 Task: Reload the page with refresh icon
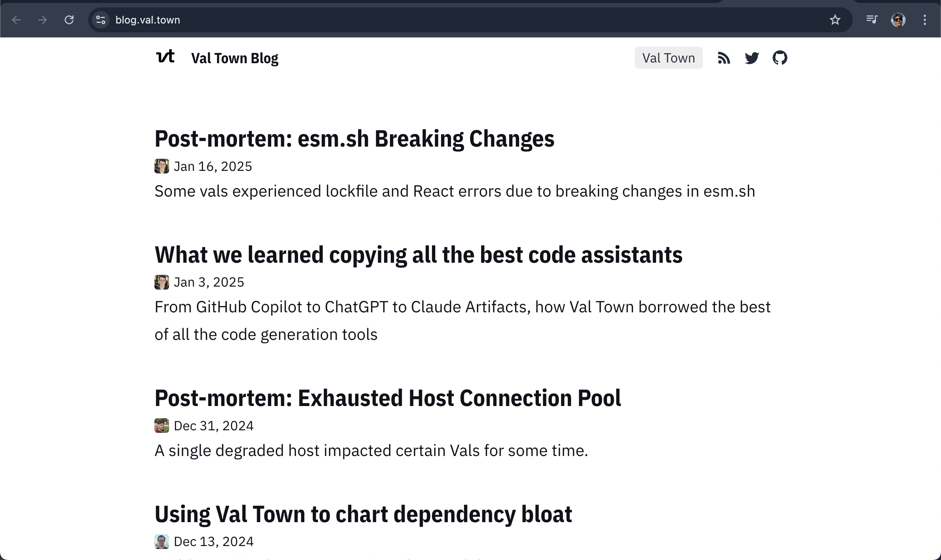coord(69,19)
